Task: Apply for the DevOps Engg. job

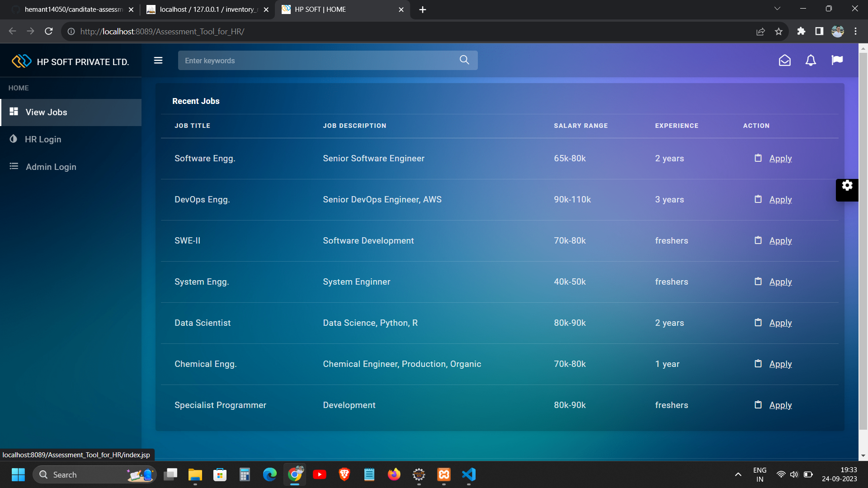Action: [x=780, y=200]
